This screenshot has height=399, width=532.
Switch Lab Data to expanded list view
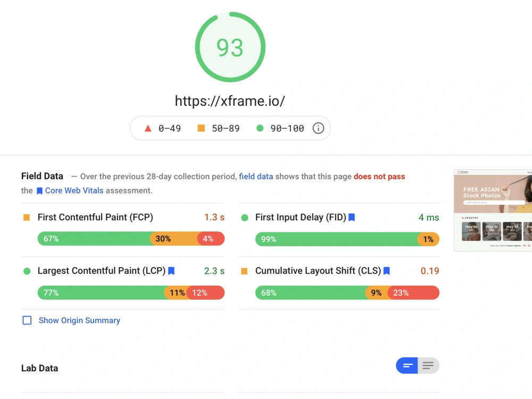pyautogui.click(x=428, y=365)
